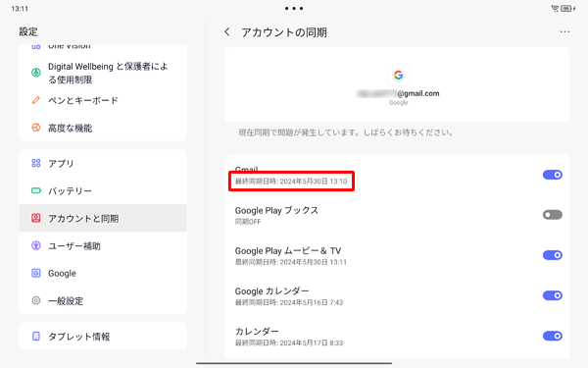
Task: Tap the orange 高度な機能 icon
Action: [36, 128]
